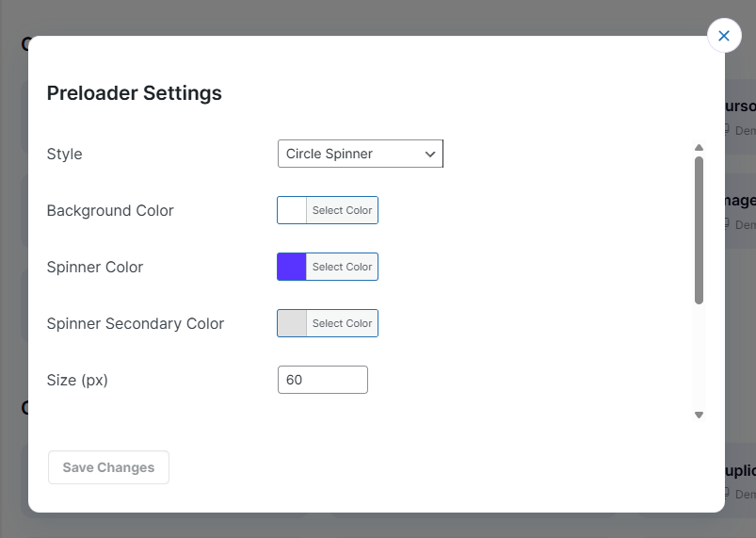Click the purple Spinner Color swatch

(x=292, y=267)
